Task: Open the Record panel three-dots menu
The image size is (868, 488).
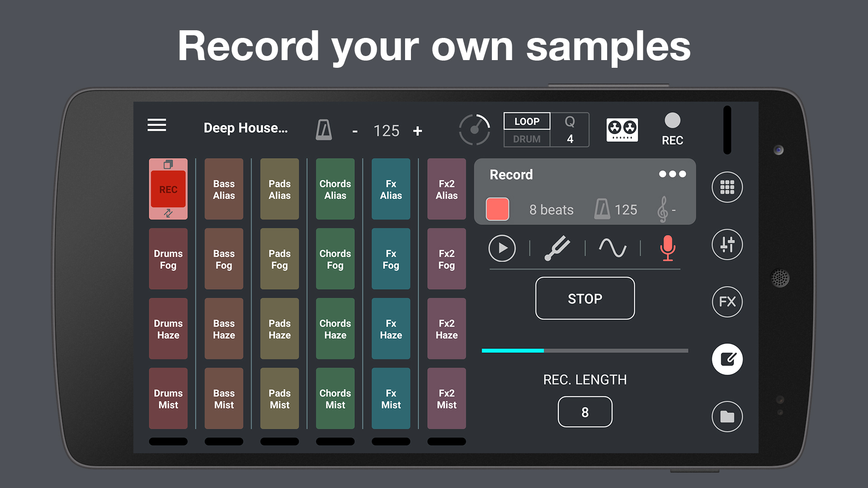Action: click(672, 174)
